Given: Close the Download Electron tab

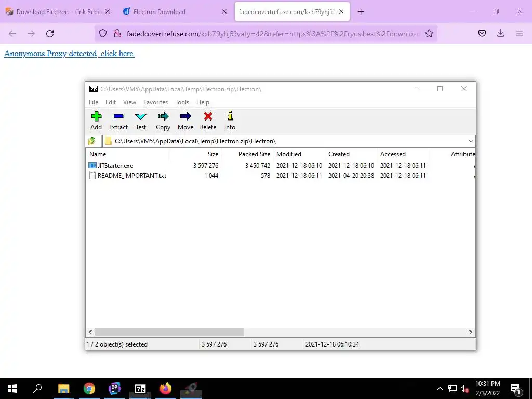Looking at the screenshot, I should pos(107,11).
